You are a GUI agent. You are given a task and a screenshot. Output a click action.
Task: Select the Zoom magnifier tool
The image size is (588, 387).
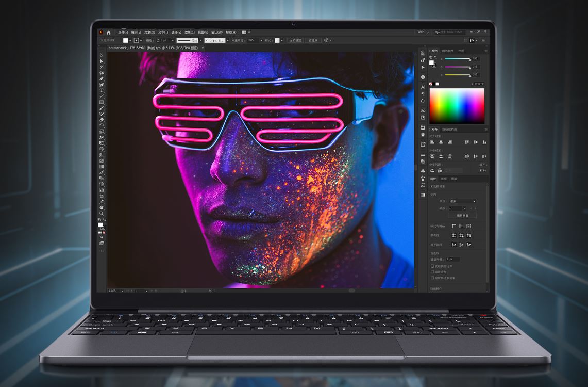point(102,213)
